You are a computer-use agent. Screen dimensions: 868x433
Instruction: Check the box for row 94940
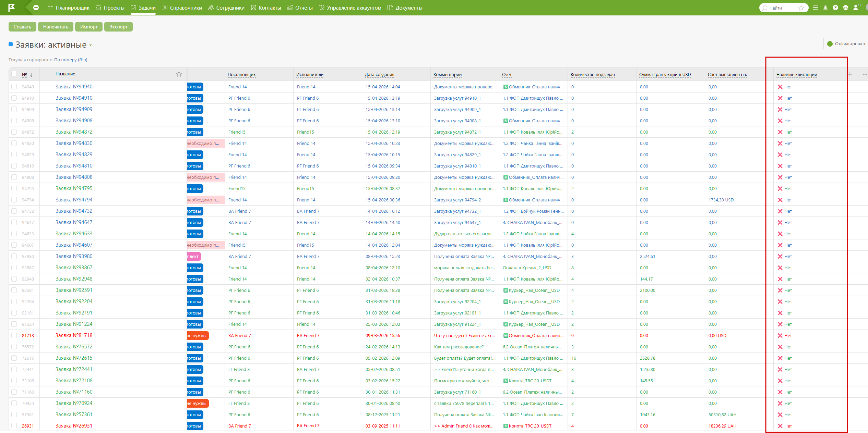point(14,87)
